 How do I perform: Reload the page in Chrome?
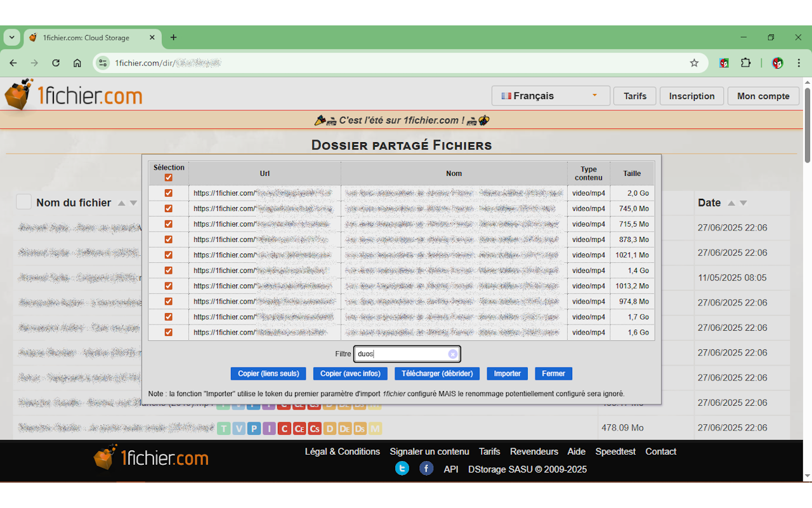coord(56,63)
